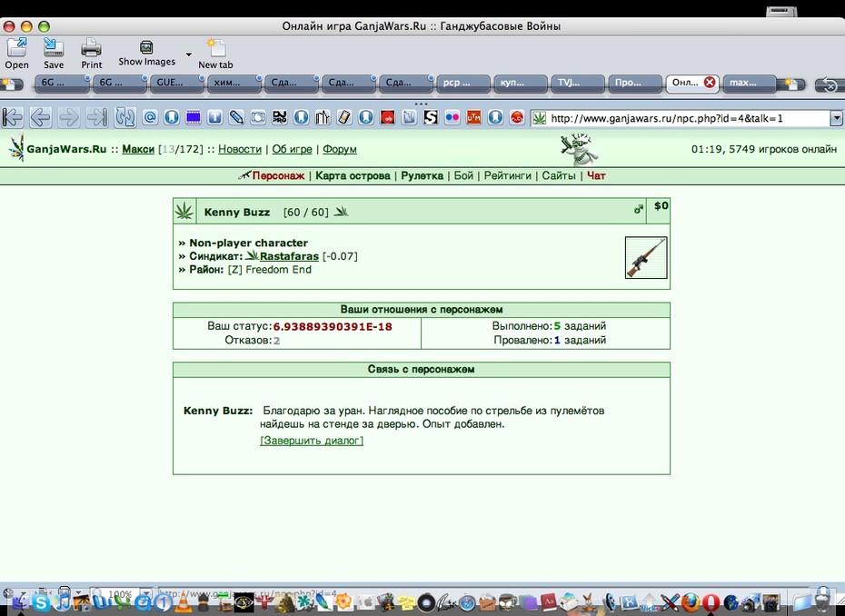845x616 pixels.
Task: Open the closed tabs trash icon
Action: pos(830,84)
